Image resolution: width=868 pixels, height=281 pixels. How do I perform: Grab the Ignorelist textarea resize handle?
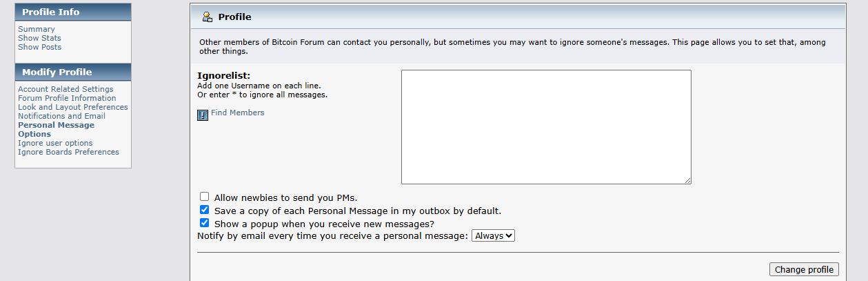click(x=687, y=180)
